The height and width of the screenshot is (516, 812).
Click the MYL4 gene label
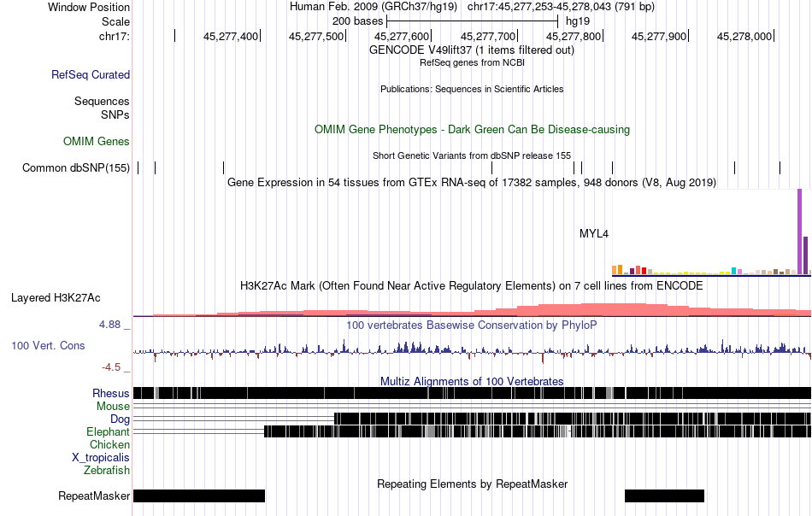(x=594, y=233)
